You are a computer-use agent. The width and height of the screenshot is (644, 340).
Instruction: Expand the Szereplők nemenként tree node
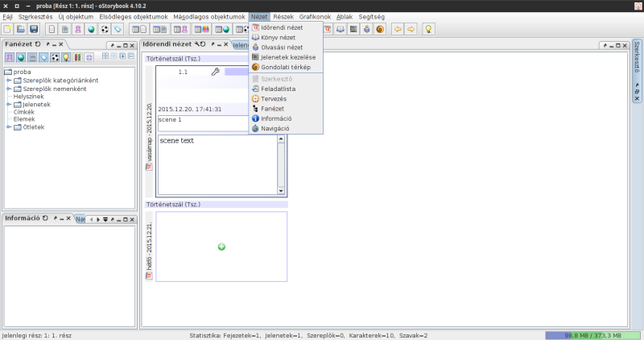[x=9, y=89]
